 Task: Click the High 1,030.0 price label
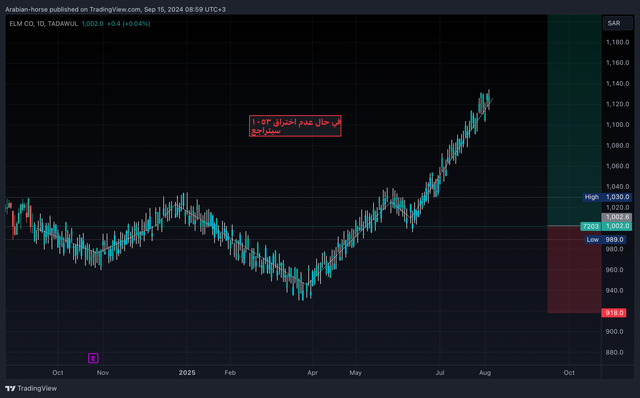[607, 197]
